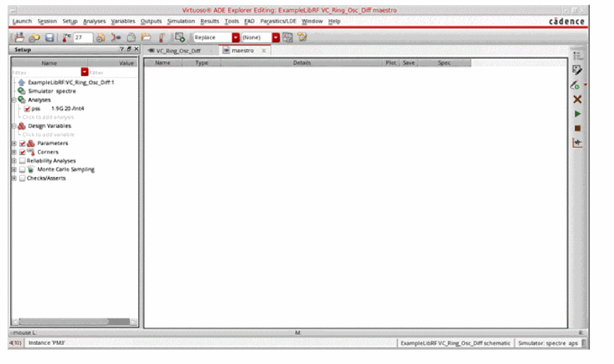Close the maestro tab
This screenshot has height=364, width=614.
pos(264,51)
